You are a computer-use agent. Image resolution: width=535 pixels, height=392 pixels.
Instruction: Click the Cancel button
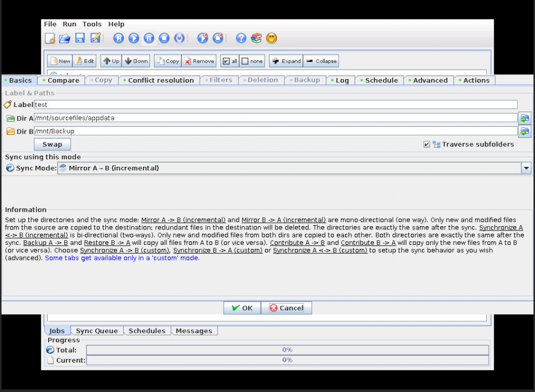(x=287, y=308)
